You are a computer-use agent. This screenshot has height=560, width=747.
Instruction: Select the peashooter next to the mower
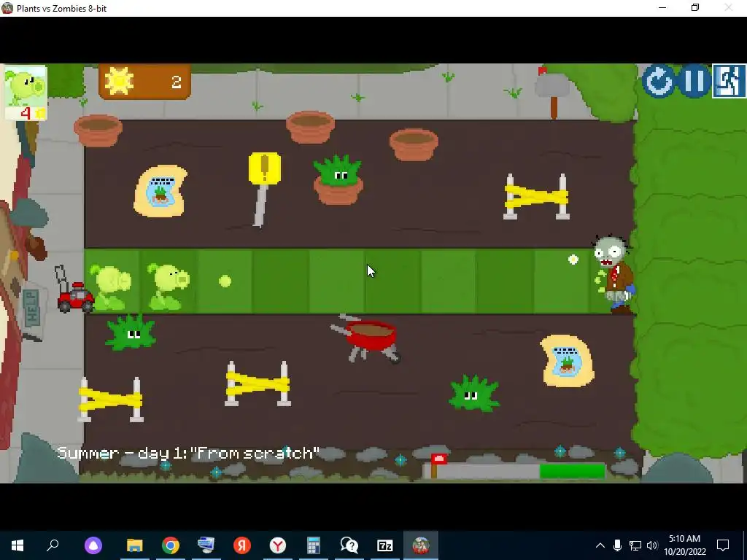110,287
